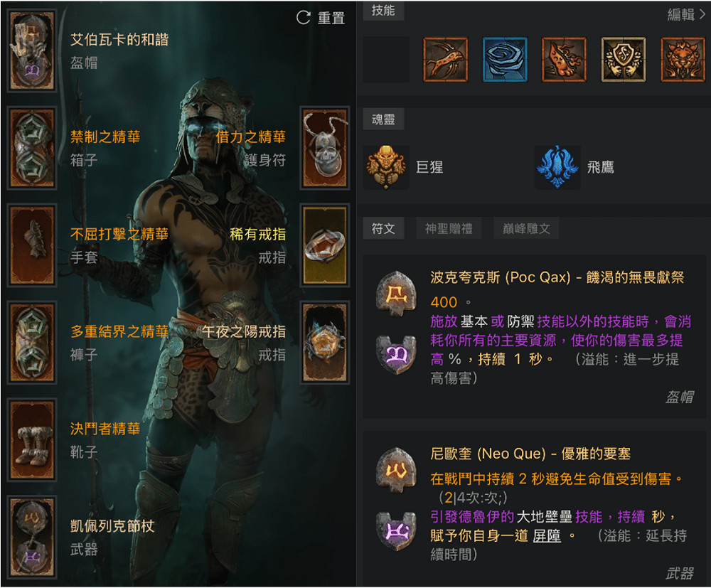Select the helmet slot 艾伯瓦卡的和諧
The image size is (711, 588).
pyautogui.click(x=32, y=50)
